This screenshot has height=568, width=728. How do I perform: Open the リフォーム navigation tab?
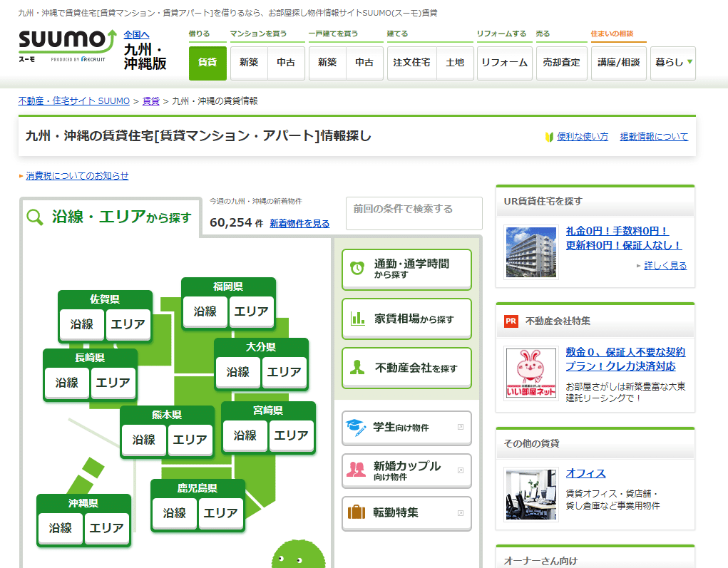504,63
